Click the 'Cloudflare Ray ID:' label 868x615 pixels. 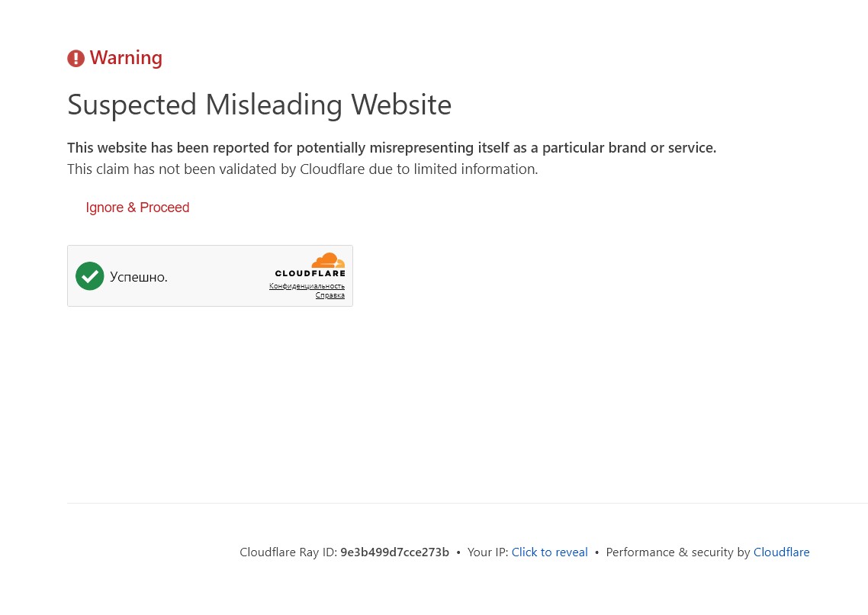[x=288, y=552]
